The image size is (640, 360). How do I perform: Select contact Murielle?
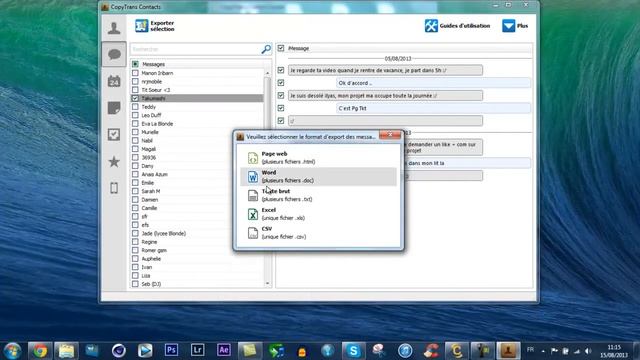150,132
